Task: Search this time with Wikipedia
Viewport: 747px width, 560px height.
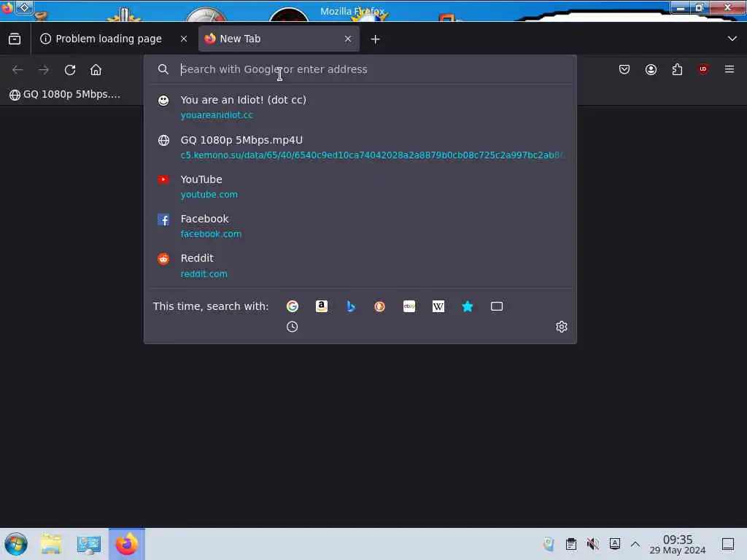Action: (438, 306)
